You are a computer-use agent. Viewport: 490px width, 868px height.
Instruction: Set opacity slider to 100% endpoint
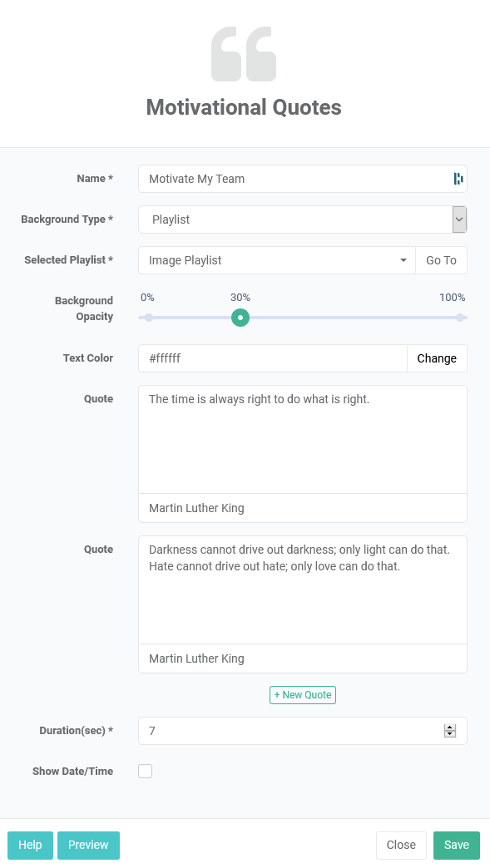(460, 318)
